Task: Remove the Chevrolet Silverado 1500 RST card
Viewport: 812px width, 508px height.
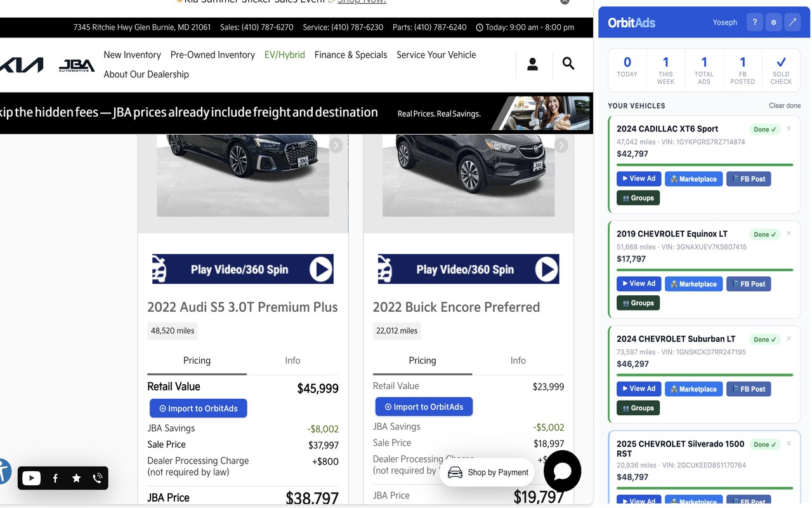Action: coord(789,443)
